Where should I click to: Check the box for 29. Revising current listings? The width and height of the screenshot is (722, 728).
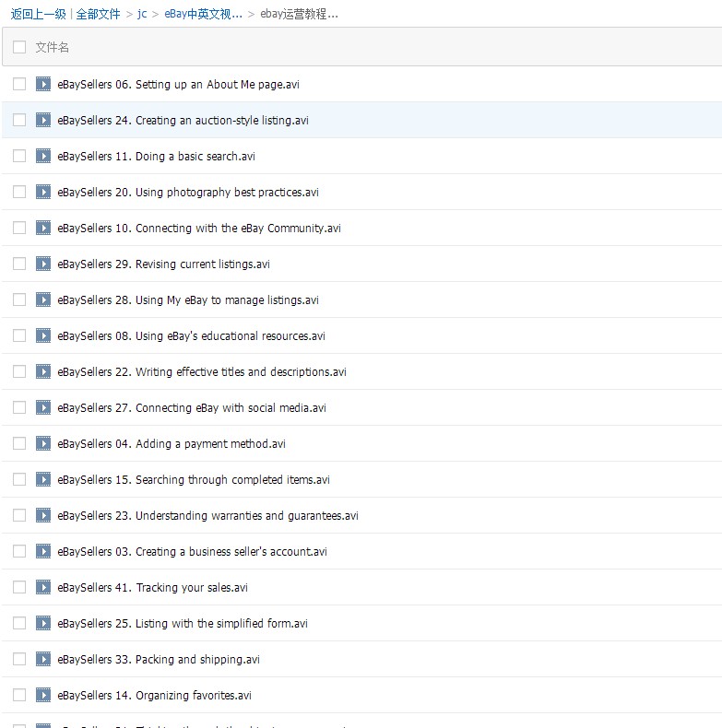pos(19,264)
